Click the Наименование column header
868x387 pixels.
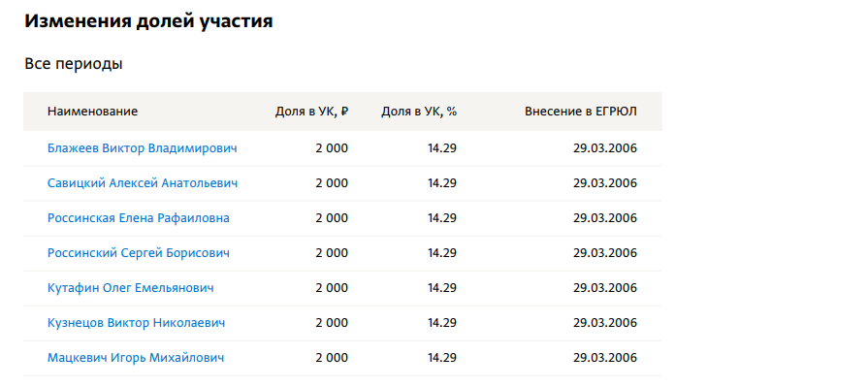click(92, 112)
